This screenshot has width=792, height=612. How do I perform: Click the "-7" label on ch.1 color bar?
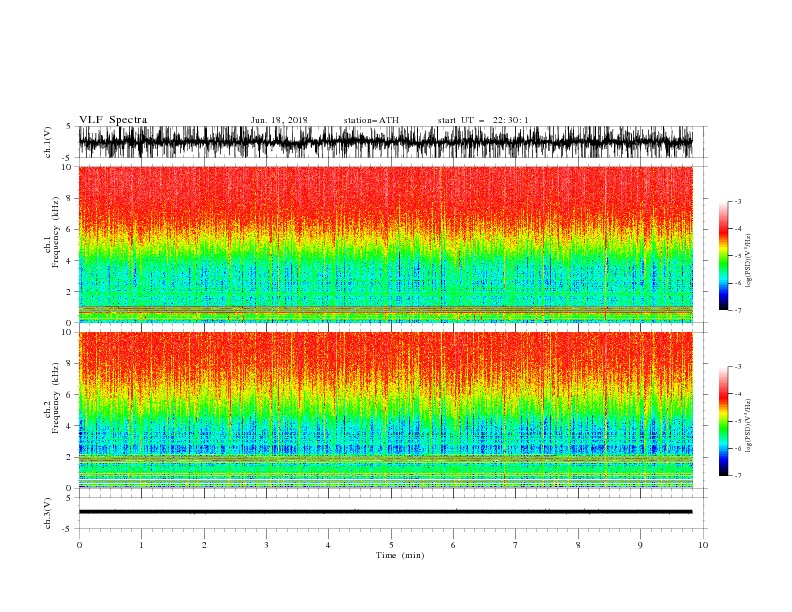pos(738,310)
